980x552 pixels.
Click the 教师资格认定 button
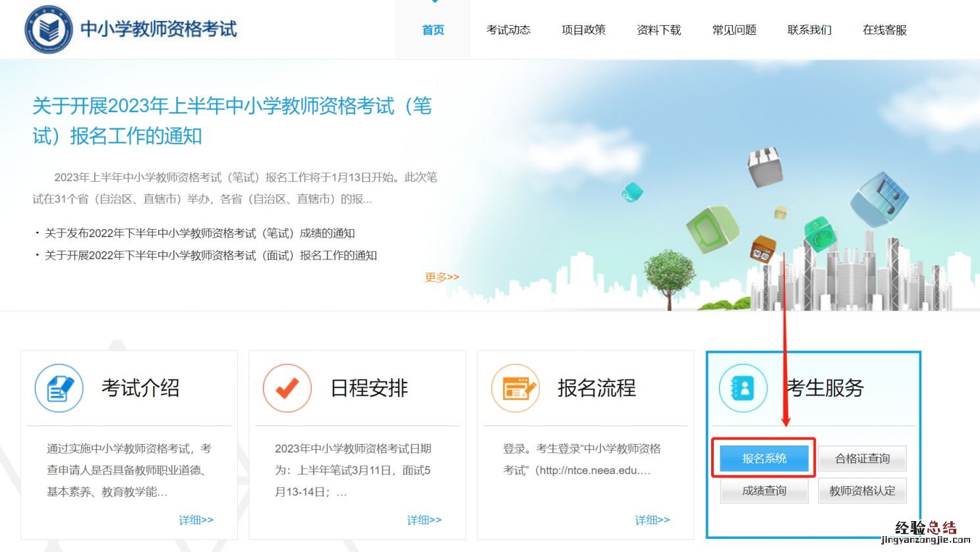click(x=862, y=491)
